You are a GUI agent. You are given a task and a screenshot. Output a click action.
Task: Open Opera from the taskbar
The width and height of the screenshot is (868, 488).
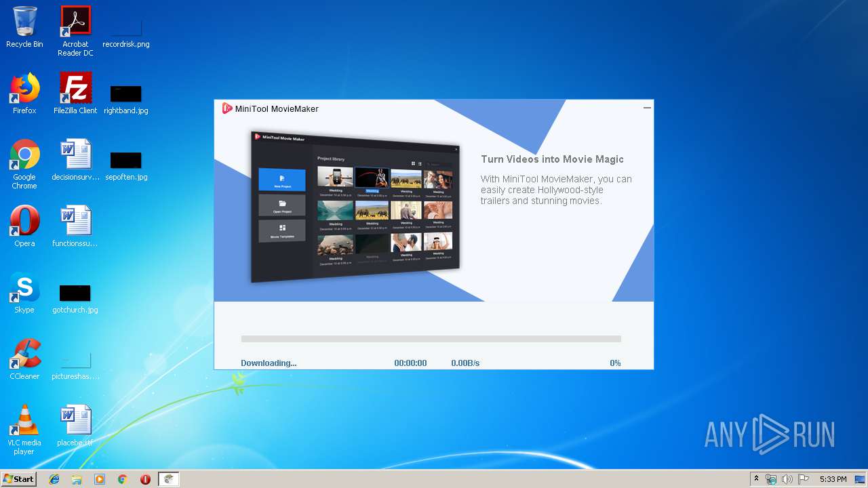(x=145, y=479)
